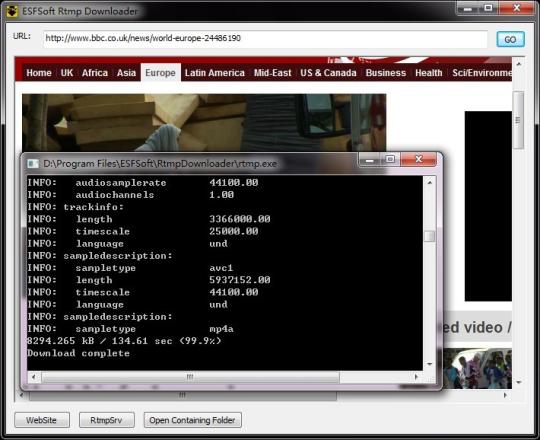Click the browser pane scroll down arrow
Image resolution: width=540 pixels, height=440 pixels.
point(519,382)
